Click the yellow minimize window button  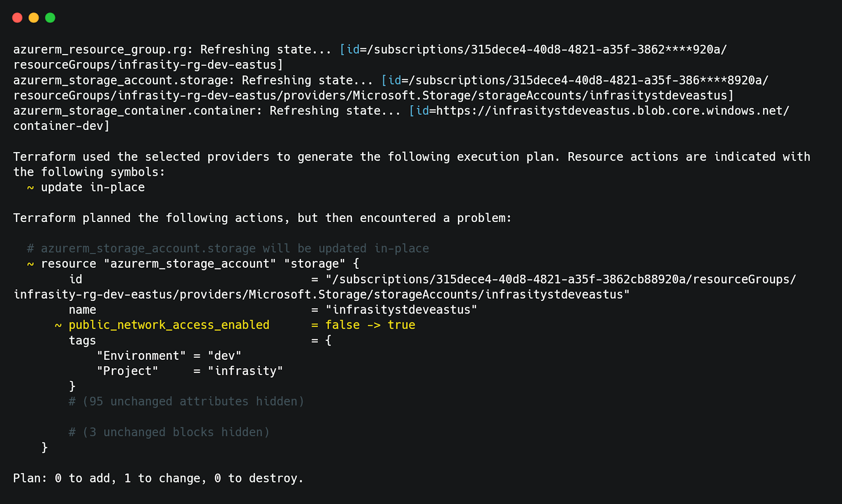click(x=34, y=18)
